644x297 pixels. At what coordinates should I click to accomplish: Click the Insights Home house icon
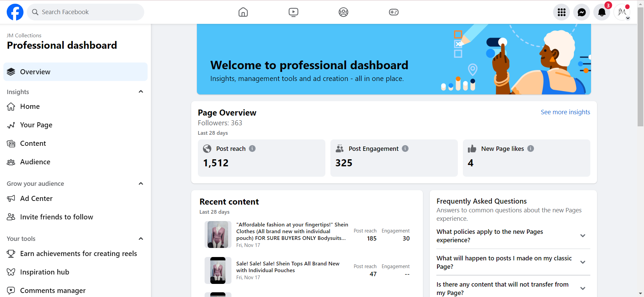11,107
